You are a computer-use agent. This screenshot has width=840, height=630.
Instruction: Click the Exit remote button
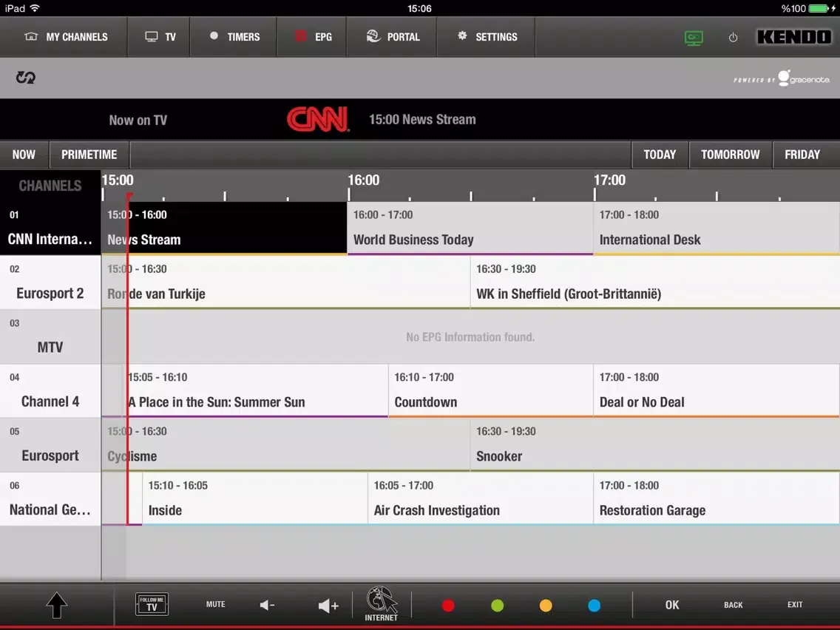(x=795, y=604)
